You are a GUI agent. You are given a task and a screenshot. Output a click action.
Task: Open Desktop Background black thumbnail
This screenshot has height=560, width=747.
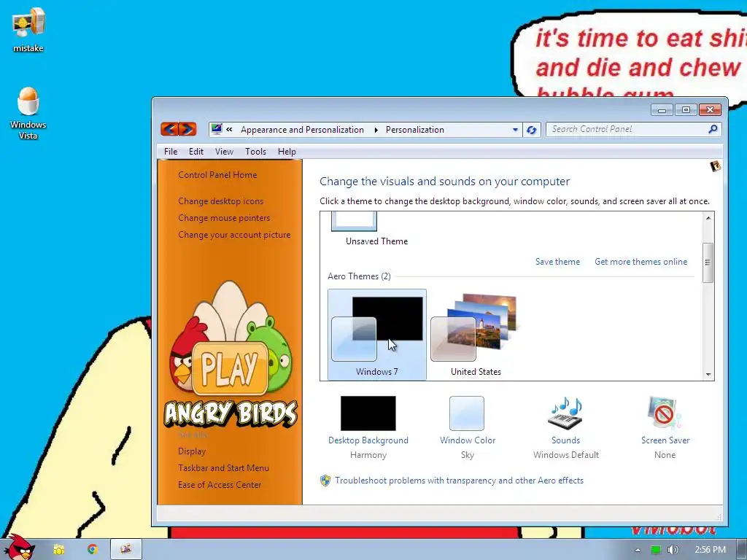click(x=368, y=413)
